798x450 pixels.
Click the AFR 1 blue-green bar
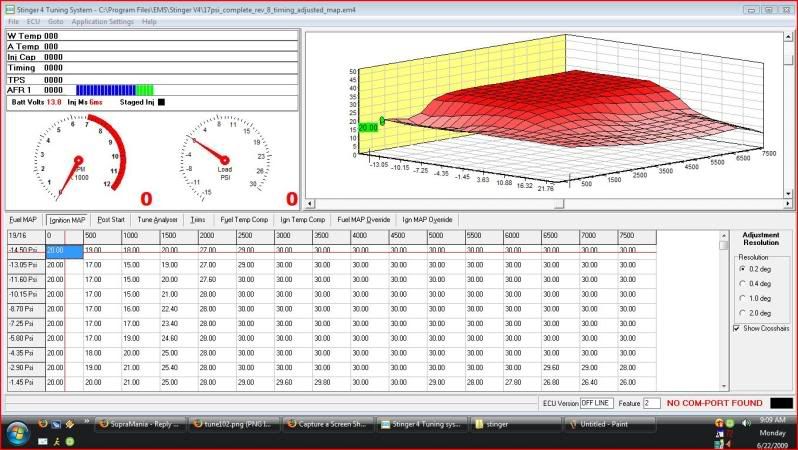(x=115, y=90)
